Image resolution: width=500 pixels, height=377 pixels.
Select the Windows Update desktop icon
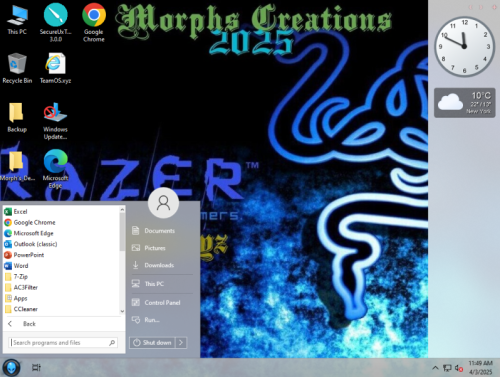(x=55, y=121)
